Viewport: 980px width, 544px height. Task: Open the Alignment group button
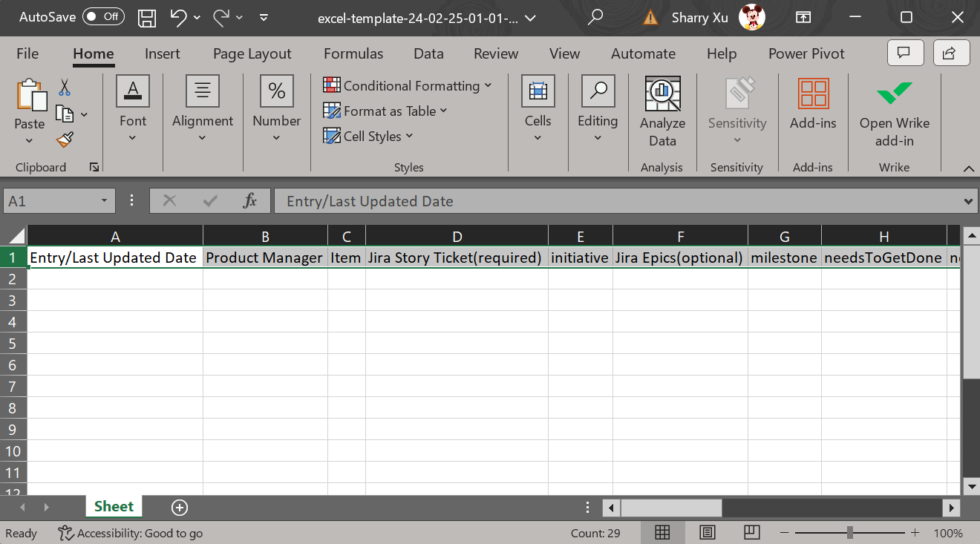(x=203, y=109)
